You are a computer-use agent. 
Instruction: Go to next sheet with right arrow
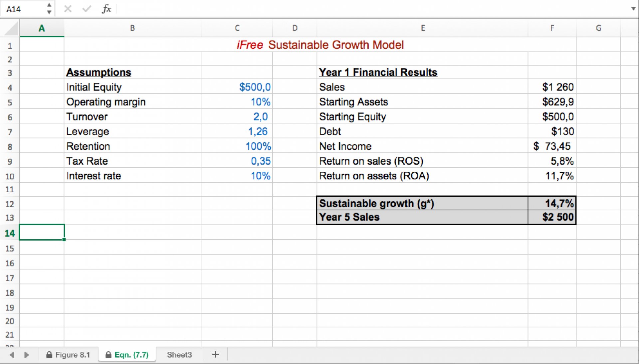[x=27, y=355]
